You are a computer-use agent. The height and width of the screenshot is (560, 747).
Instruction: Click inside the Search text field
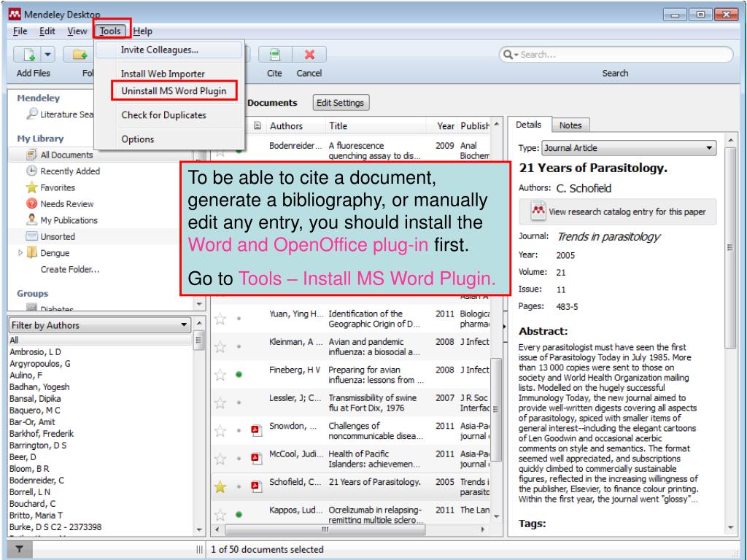click(624, 55)
